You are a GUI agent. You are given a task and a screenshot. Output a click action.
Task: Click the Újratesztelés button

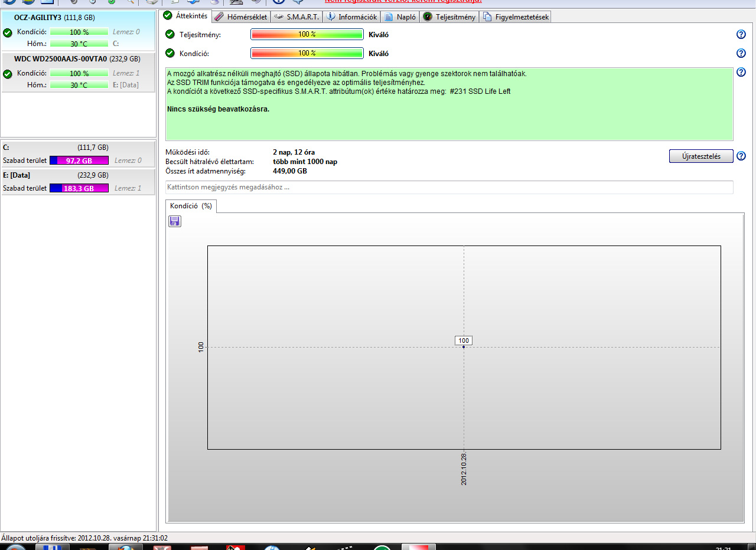pos(701,156)
